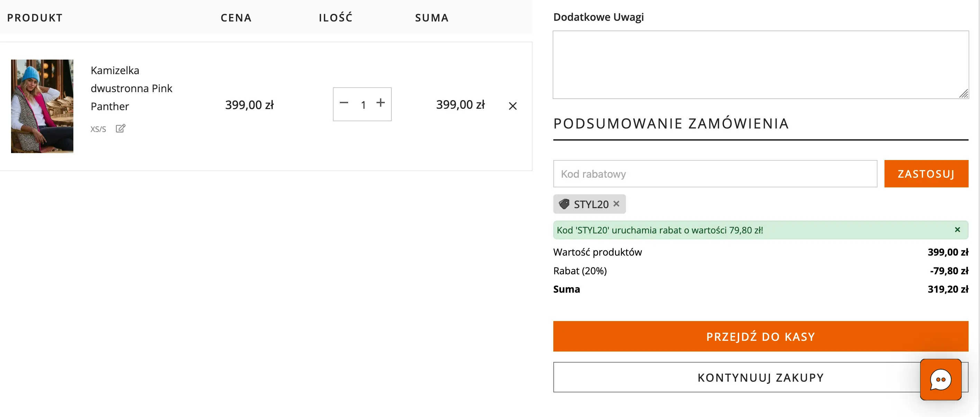This screenshot has width=980, height=417.
Task: Increase quantity with the plus icon
Action: [380, 103]
